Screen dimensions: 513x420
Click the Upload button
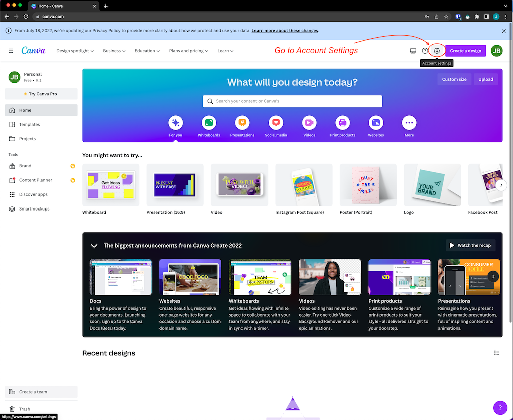486,79
